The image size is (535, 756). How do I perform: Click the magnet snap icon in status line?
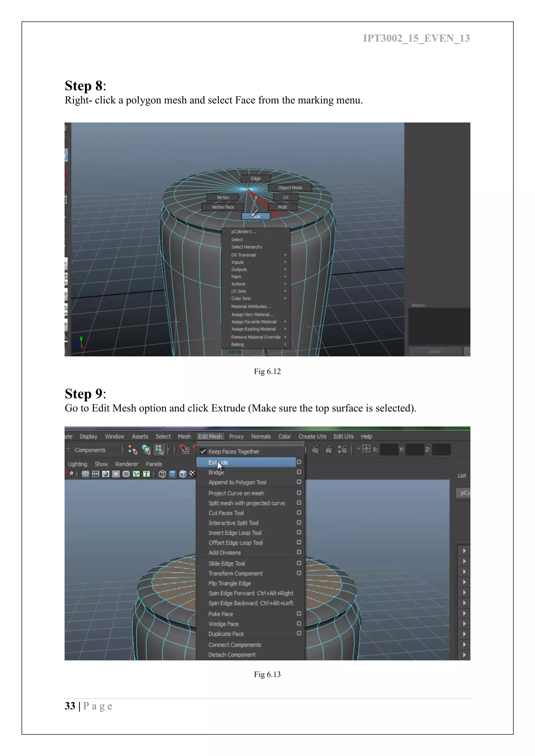click(184, 450)
